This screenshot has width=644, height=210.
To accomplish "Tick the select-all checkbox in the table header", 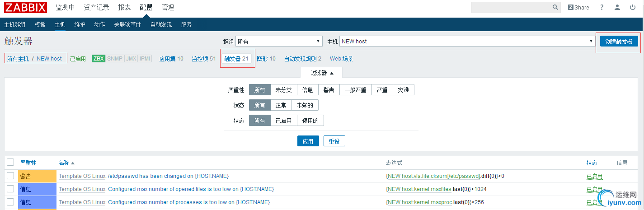I will 10,163.
